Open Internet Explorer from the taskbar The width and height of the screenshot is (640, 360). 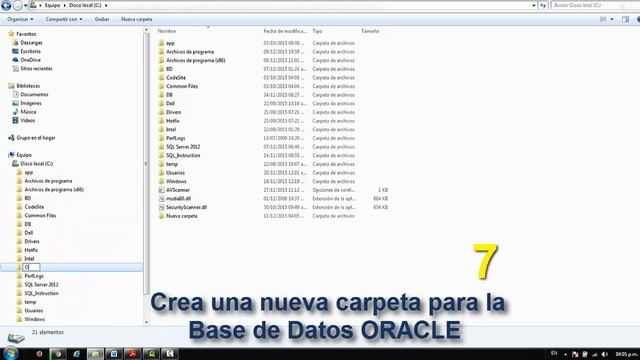tap(76, 354)
